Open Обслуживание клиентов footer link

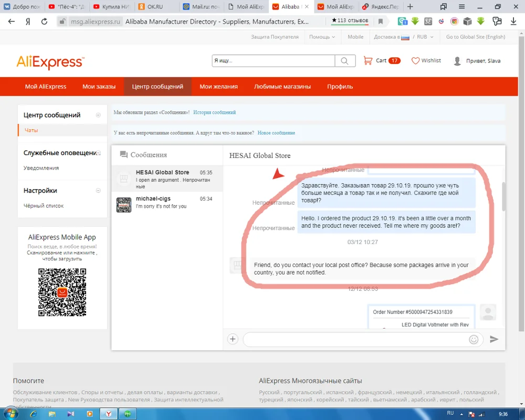point(45,392)
